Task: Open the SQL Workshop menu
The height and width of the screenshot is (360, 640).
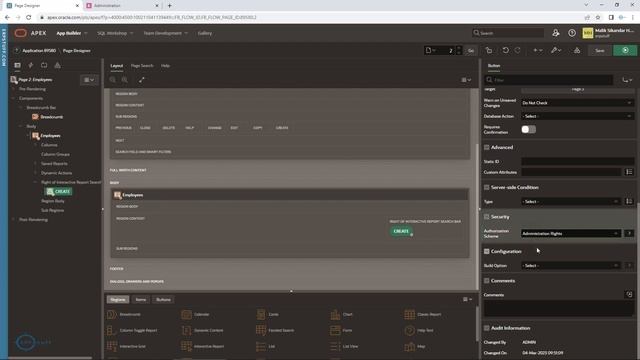Action: point(115,33)
